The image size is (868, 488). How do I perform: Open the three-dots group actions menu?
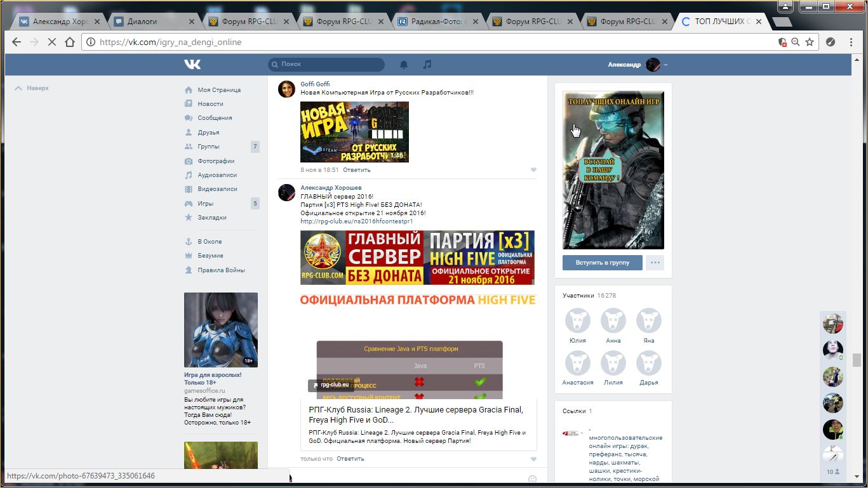[655, 263]
